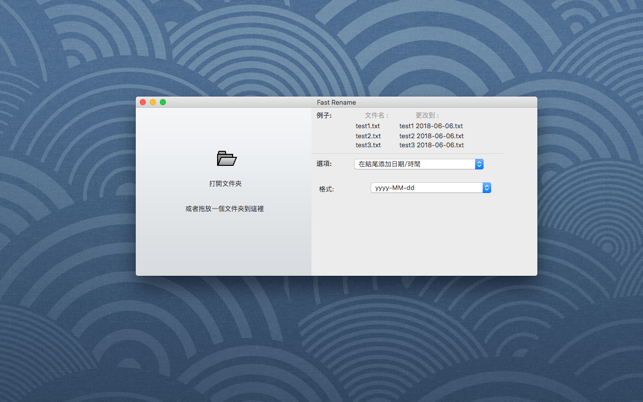
Task: Click example file name test1.txt
Action: (x=367, y=126)
